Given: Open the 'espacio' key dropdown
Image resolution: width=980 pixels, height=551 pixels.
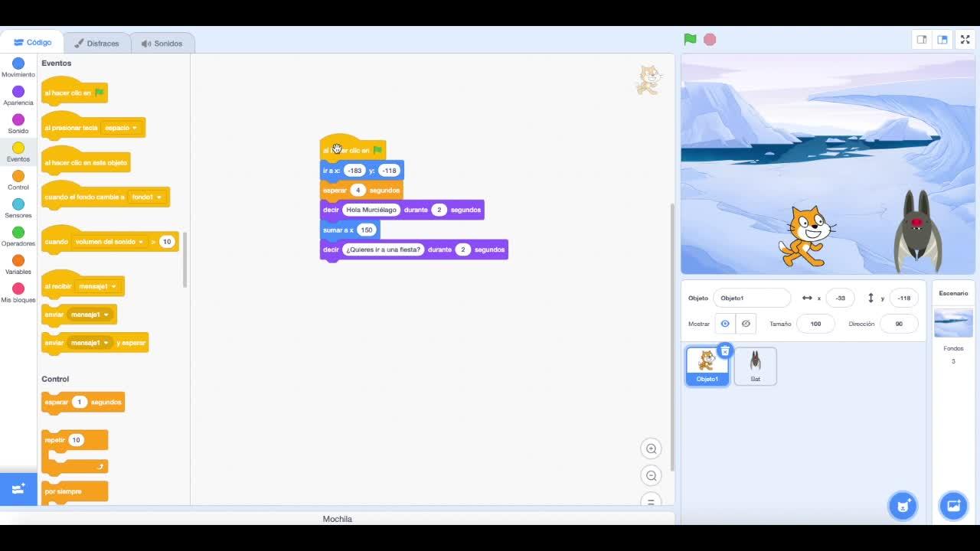Looking at the screenshot, I should coord(121,128).
